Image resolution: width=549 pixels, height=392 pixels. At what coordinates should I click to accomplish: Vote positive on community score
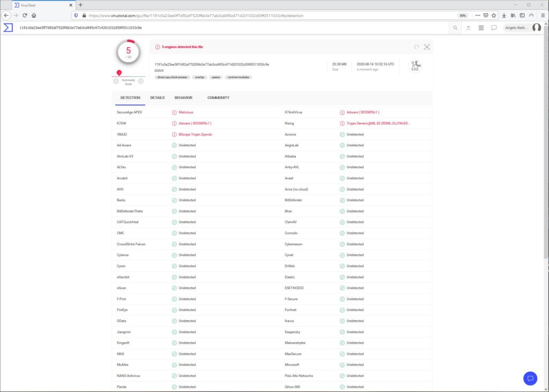141,81
